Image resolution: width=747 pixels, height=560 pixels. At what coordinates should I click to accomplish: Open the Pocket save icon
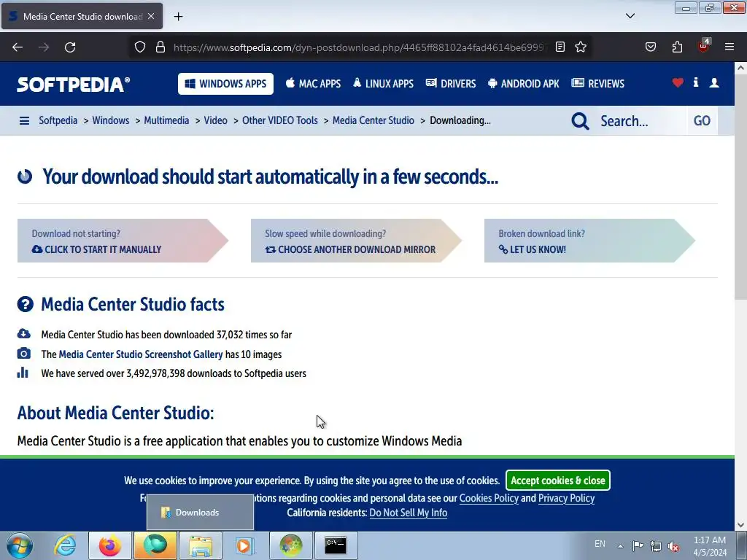[x=651, y=47]
